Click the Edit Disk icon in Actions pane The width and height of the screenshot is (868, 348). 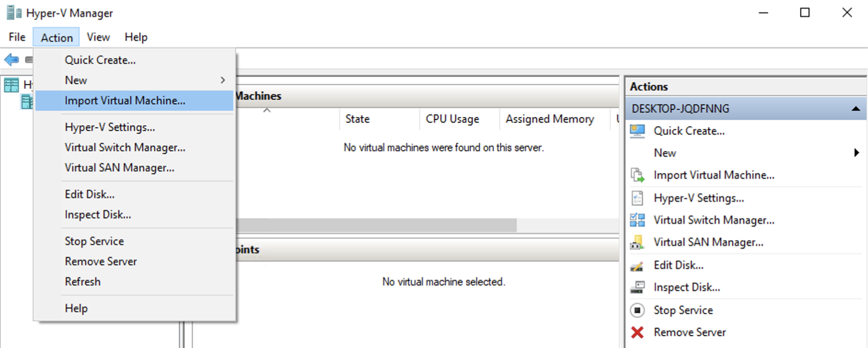click(638, 265)
